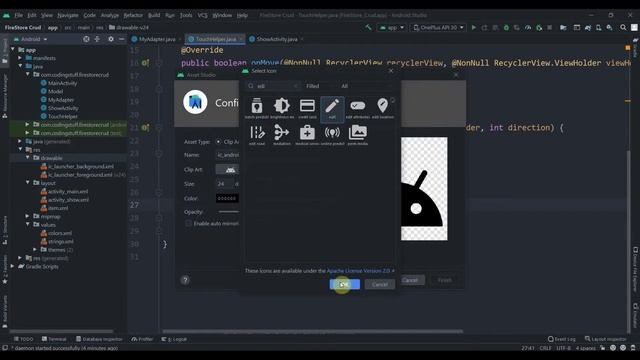Click the help question mark button
The width and height of the screenshot is (640, 360).
point(185,280)
